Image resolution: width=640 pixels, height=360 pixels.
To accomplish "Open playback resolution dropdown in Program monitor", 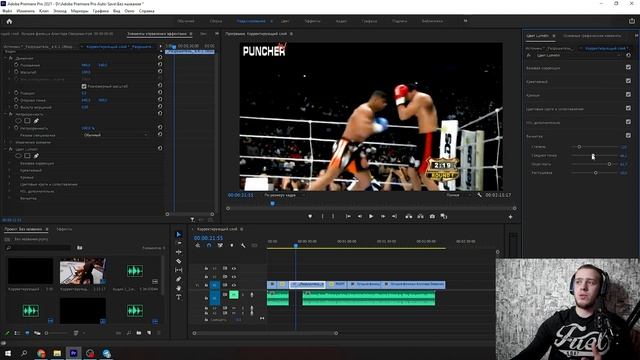I will (x=458, y=195).
